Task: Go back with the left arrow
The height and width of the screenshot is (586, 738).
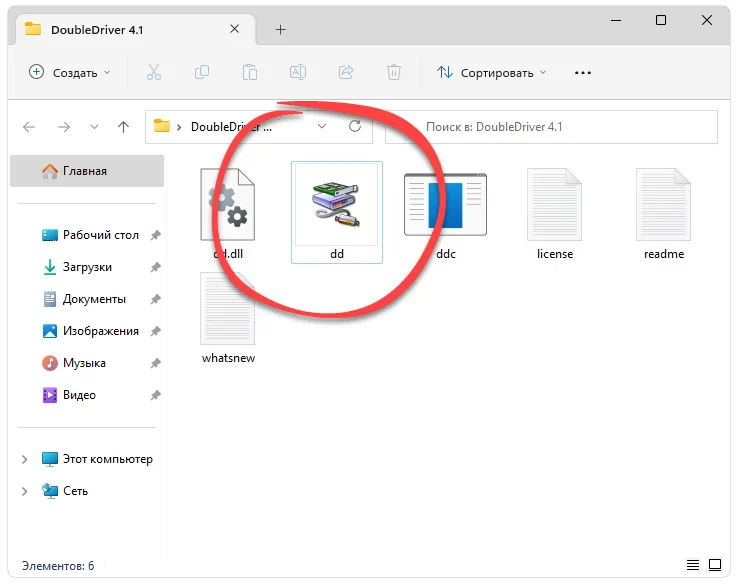Action: point(29,127)
